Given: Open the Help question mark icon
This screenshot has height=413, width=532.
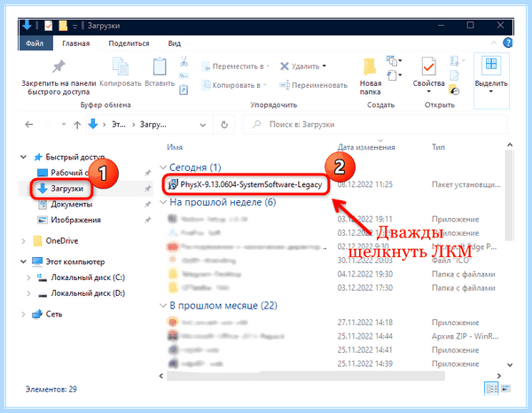Looking at the screenshot, I should (507, 43).
